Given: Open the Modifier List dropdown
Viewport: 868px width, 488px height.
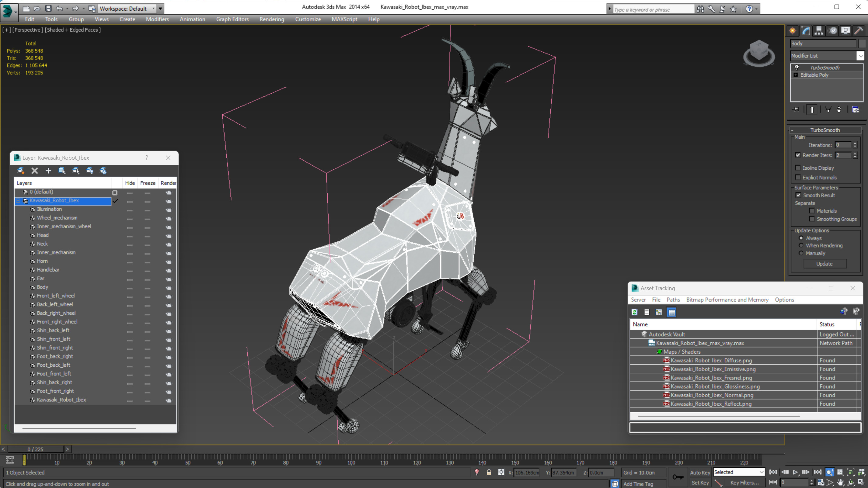Looking at the screenshot, I should click(x=860, y=56).
